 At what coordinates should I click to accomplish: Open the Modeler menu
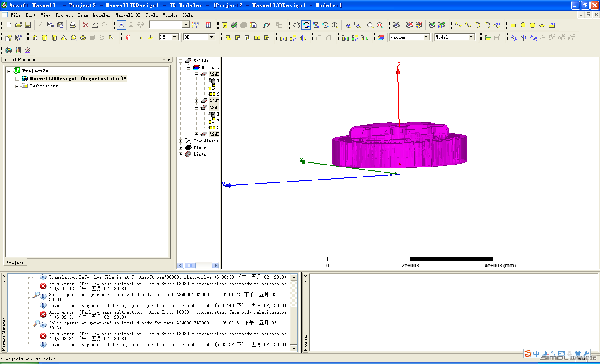click(102, 15)
